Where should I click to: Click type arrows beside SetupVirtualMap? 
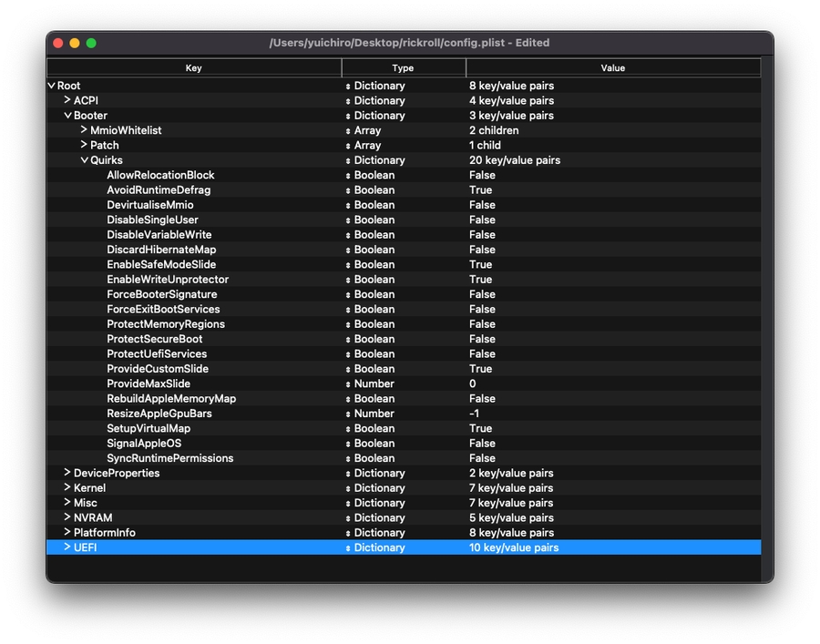tap(348, 429)
